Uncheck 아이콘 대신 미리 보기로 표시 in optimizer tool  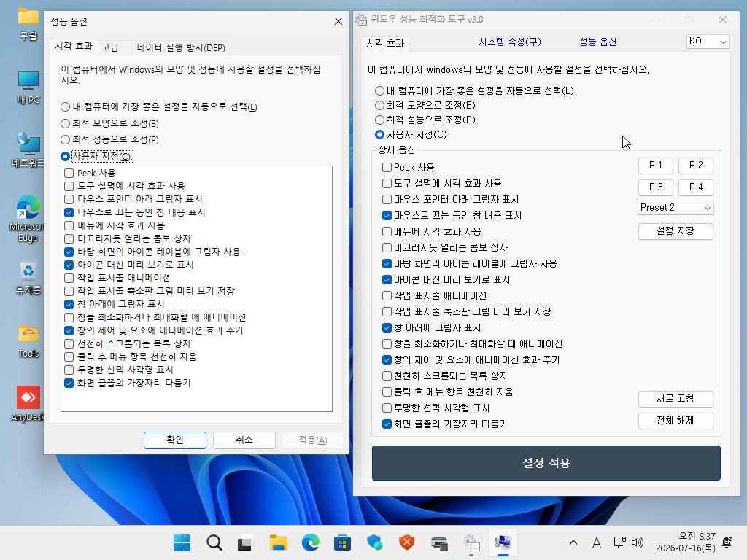point(387,279)
